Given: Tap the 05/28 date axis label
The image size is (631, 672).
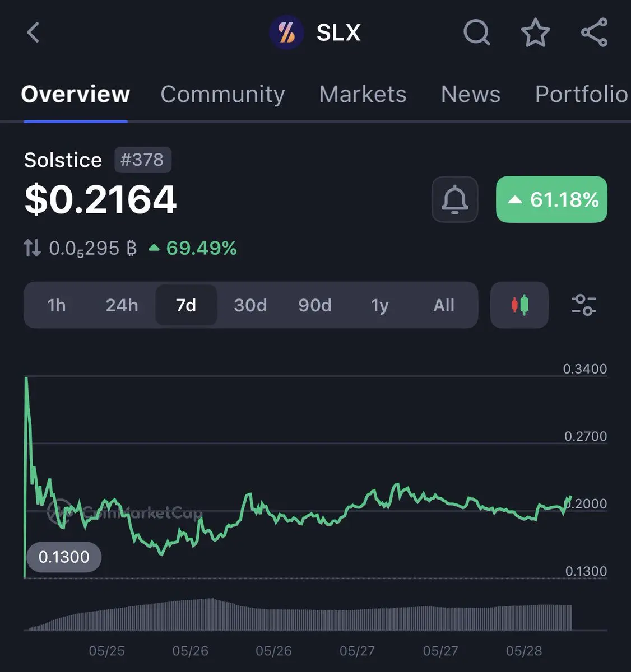Looking at the screenshot, I should [524, 651].
